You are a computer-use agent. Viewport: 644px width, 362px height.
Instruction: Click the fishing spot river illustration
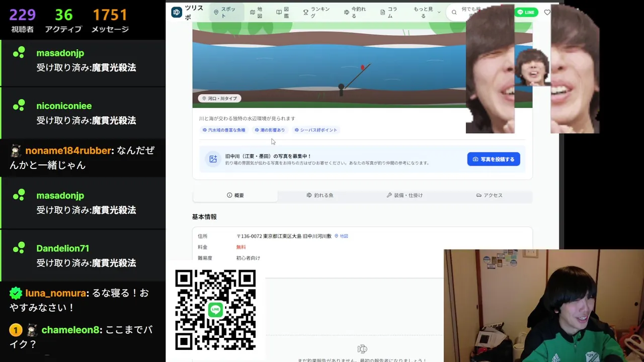coord(329,64)
